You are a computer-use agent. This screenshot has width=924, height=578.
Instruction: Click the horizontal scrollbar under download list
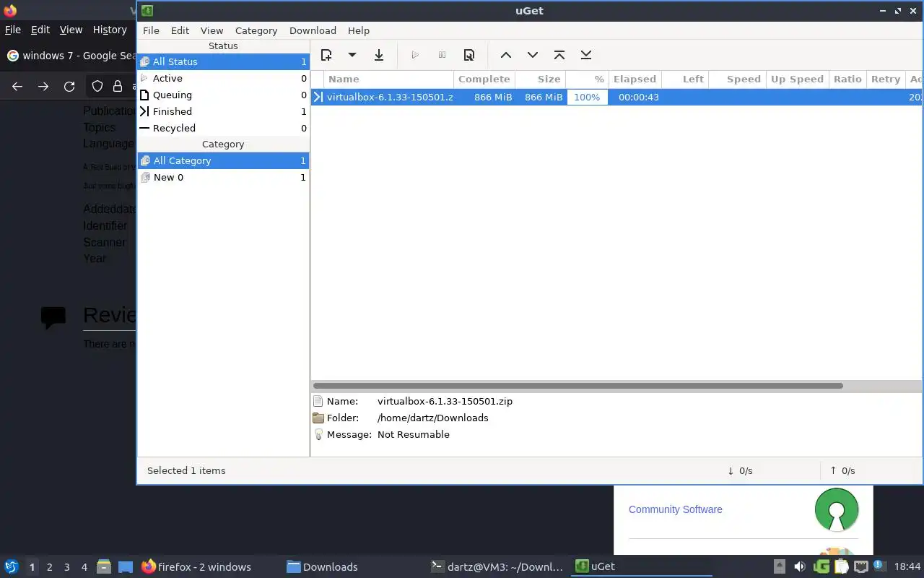click(577, 386)
